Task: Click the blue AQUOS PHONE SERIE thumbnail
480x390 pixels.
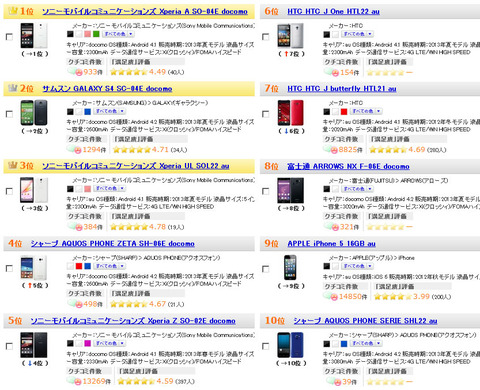Action: 290,345
